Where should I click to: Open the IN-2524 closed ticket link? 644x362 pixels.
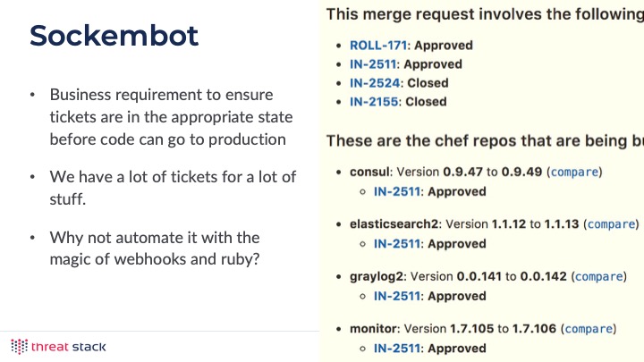click(375, 83)
